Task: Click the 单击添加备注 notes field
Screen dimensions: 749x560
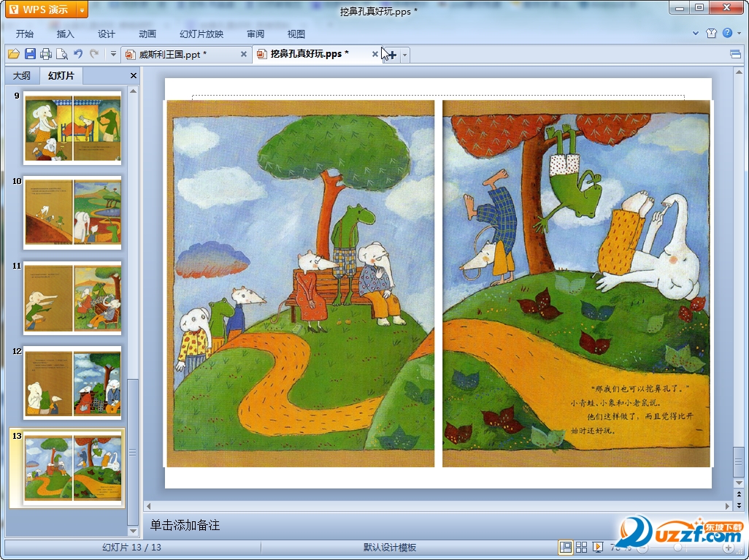Action: click(x=185, y=525)
